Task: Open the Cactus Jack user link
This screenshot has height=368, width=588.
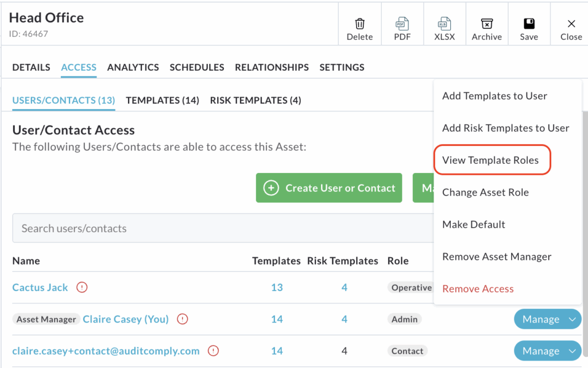Action: [x=40, y=287]
